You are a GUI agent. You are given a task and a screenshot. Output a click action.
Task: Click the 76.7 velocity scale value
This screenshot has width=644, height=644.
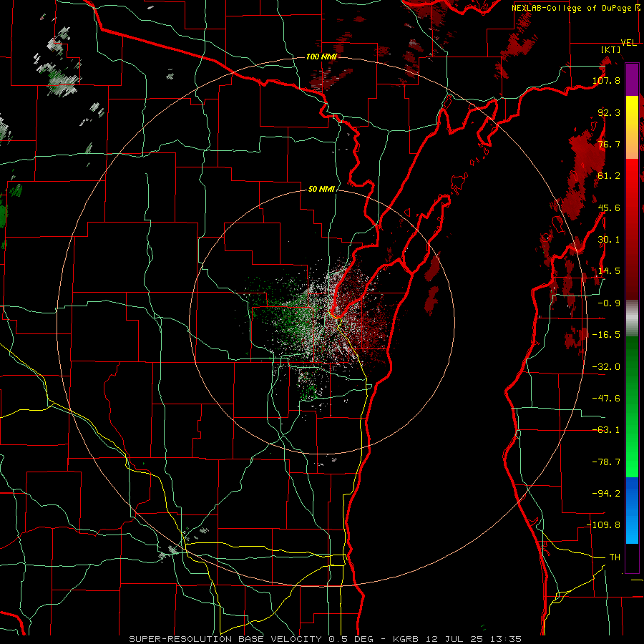[x=609, y=144]
